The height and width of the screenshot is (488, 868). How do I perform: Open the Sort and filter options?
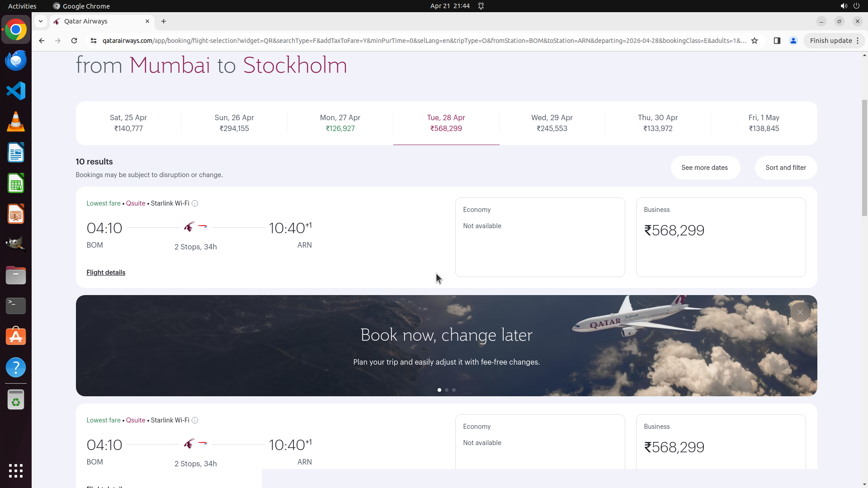click(785, 168)
